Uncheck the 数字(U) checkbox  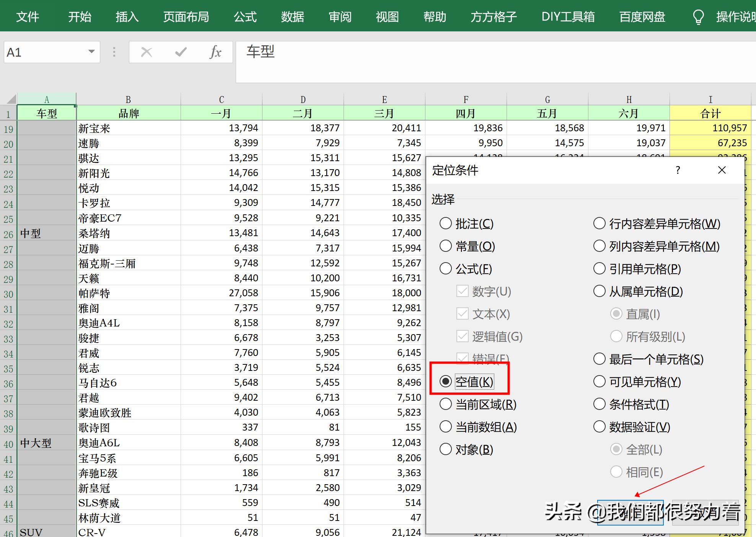[x=462, y=291]
